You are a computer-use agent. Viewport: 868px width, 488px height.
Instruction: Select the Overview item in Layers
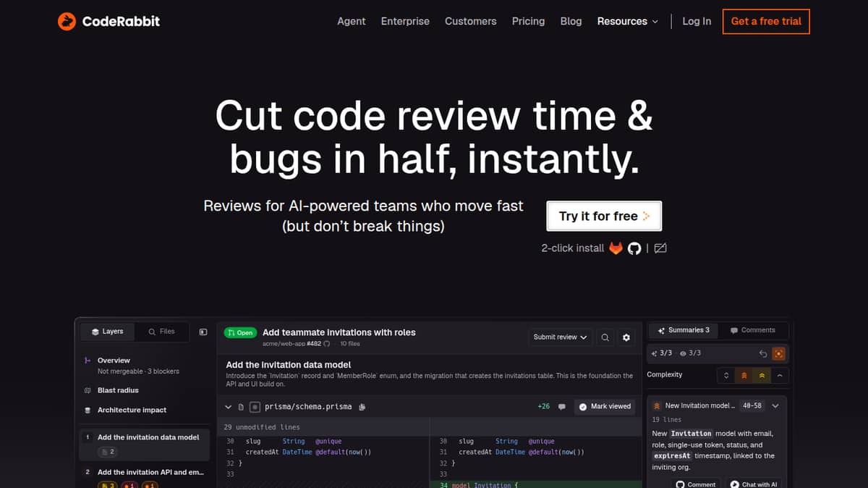(x=145, y=366)
